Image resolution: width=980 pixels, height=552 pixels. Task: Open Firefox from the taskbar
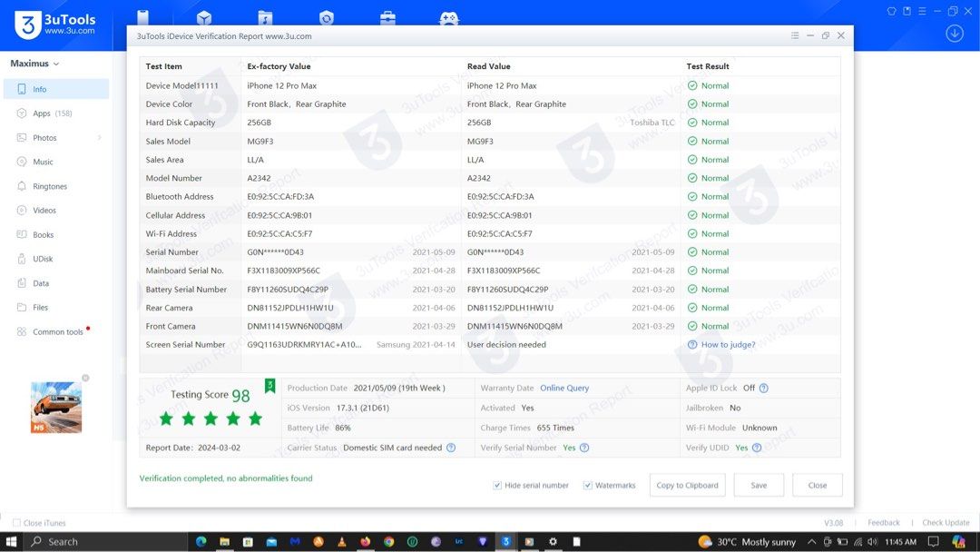click(x=366, y=541)
